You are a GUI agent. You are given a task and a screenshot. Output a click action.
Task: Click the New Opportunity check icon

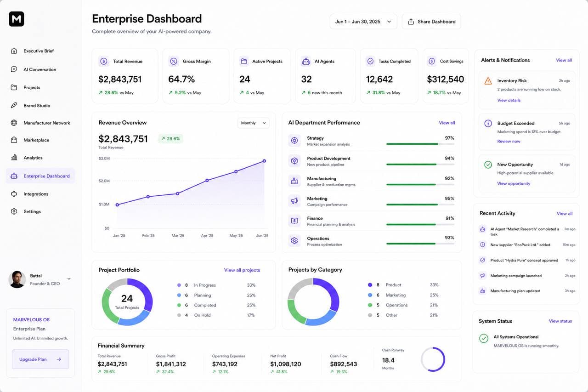[488, 165]
